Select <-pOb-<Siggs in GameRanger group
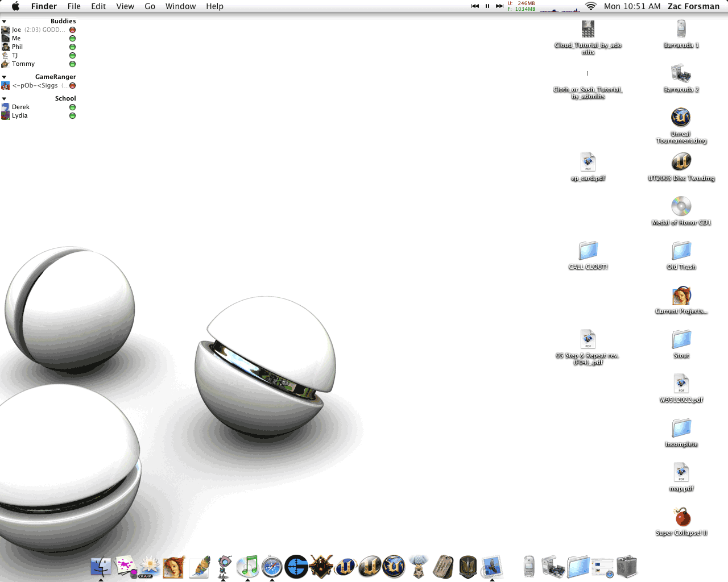728x582 pixels. pyautogui.click(x=39, y=85)
